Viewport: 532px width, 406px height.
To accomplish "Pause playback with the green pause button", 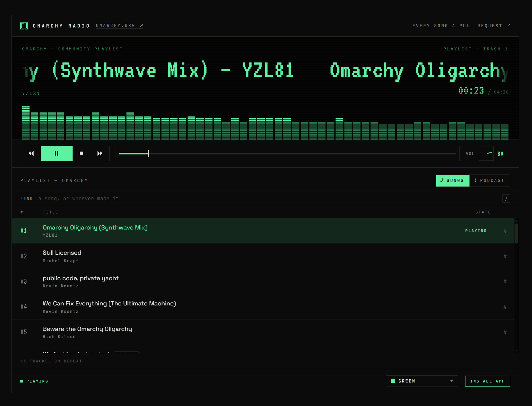I will [56, 154].
